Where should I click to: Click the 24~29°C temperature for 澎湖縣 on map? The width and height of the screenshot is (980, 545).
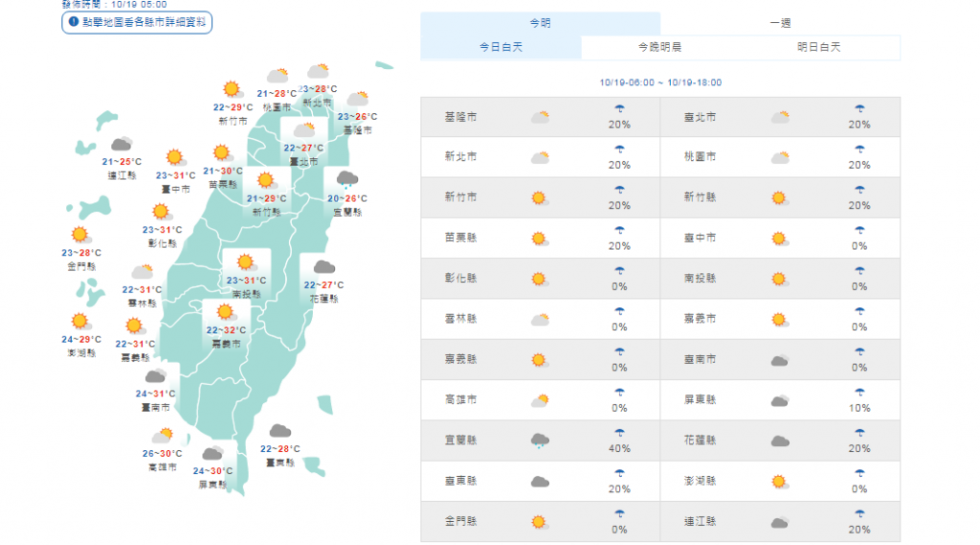tap(81, 340)
